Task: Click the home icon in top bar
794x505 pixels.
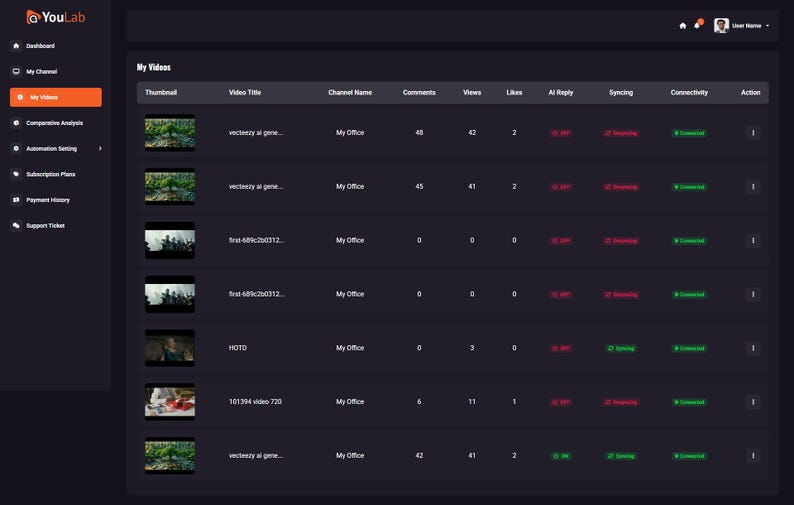Action: pyautogui.click(x=683, y=26)
